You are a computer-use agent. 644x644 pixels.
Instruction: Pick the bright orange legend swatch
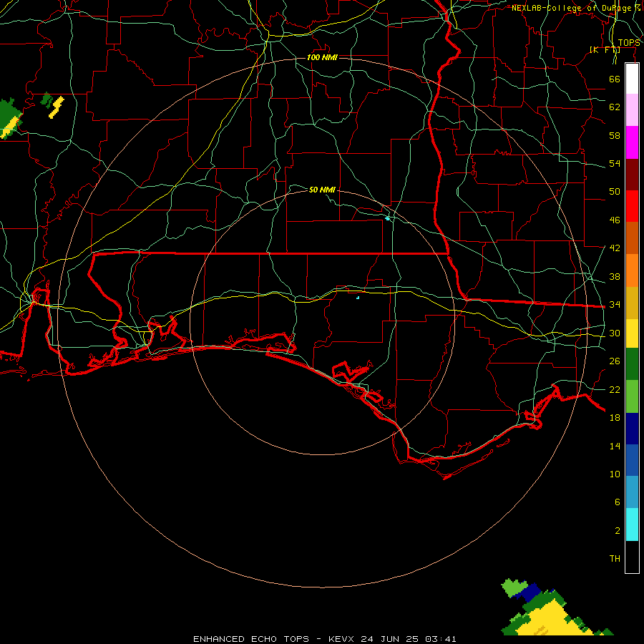point(632,270)
